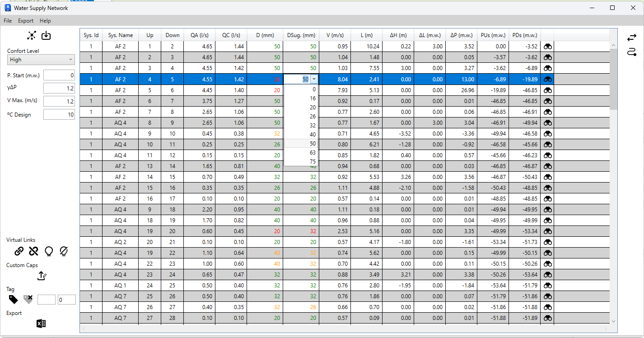644x338 pixels.
Task: Click the swap arrows icon on right
Action: (631, 38)
